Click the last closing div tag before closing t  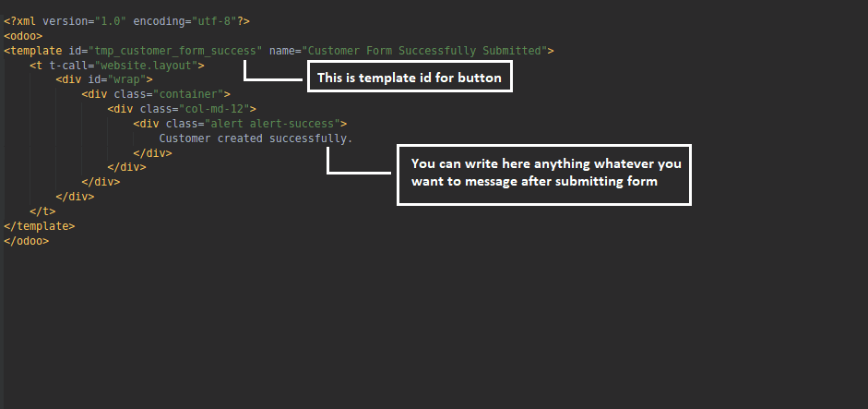[x=75, y=197]
